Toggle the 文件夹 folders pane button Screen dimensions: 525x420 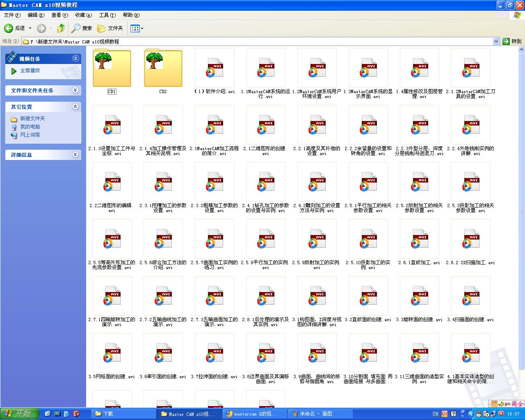click(110, 28)
